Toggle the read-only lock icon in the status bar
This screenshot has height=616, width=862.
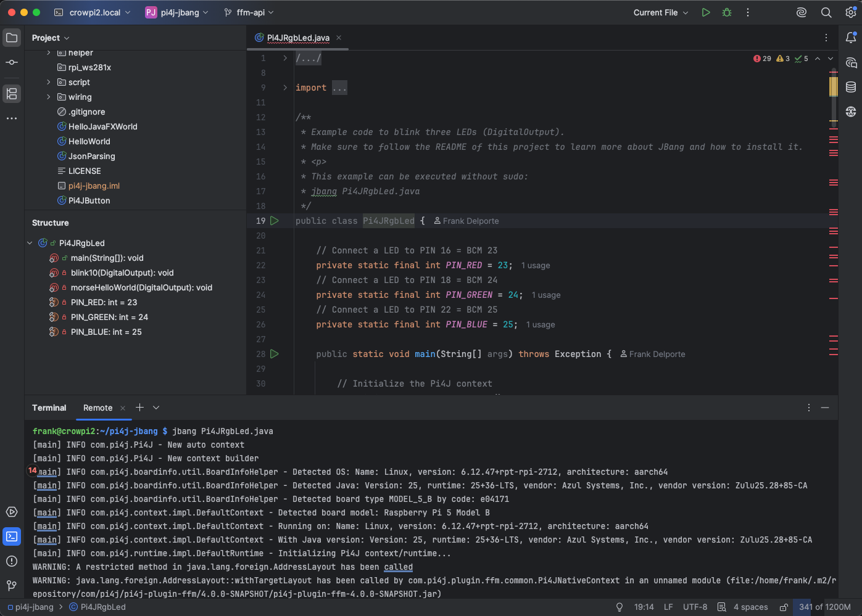(x=784, y=607)
